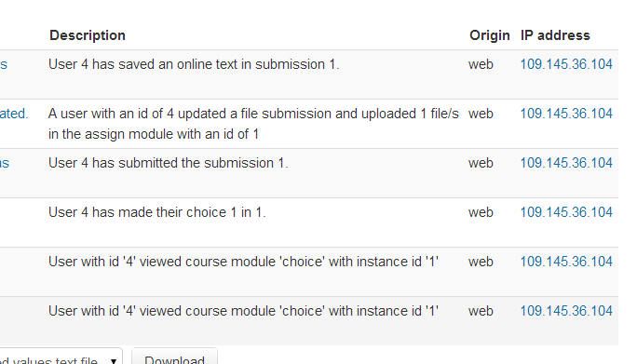Click IP address beside 'made their choice 1'

click(x=566, y=212)
